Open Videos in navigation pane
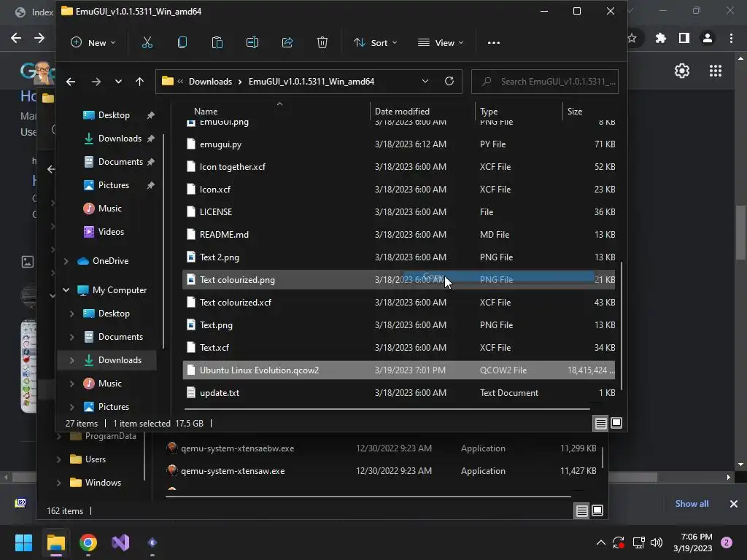Screen dimensions: 747x560 pos(104,232)
